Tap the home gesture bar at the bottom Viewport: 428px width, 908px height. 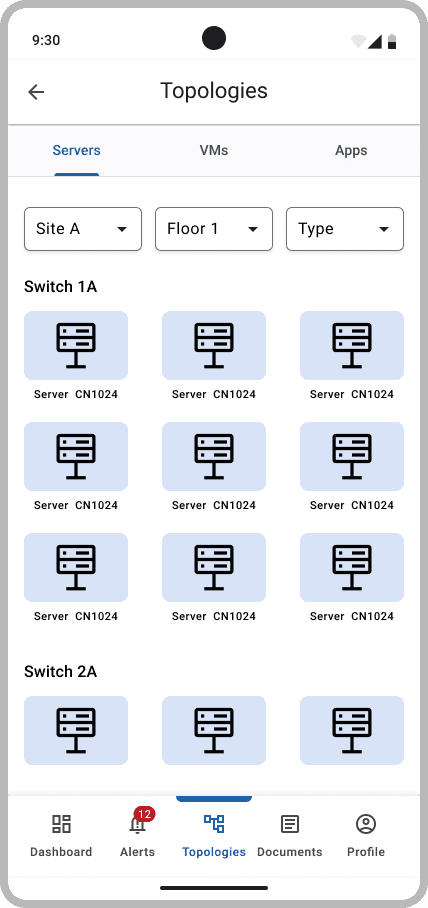point(214,888)
